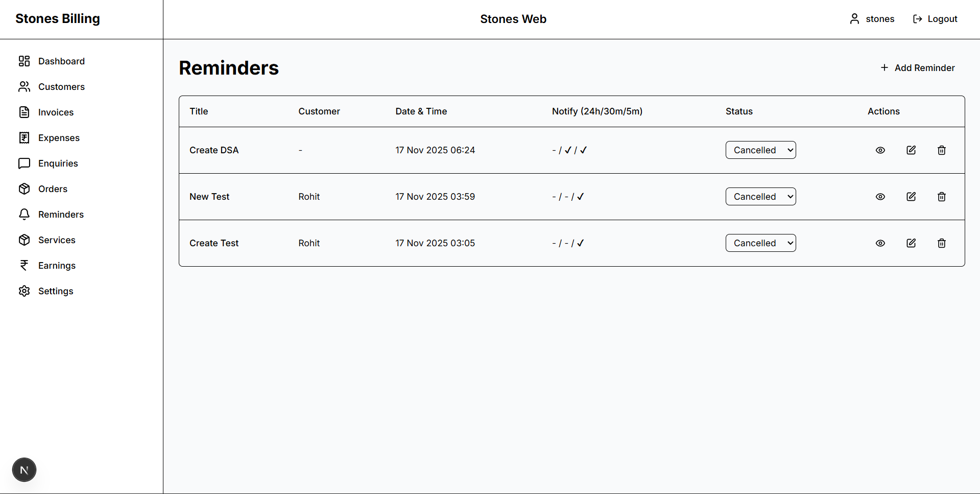This screenshot has width=980, height=494.
Task: Change status of New Test reminder
Action: [x=760, y=196]
